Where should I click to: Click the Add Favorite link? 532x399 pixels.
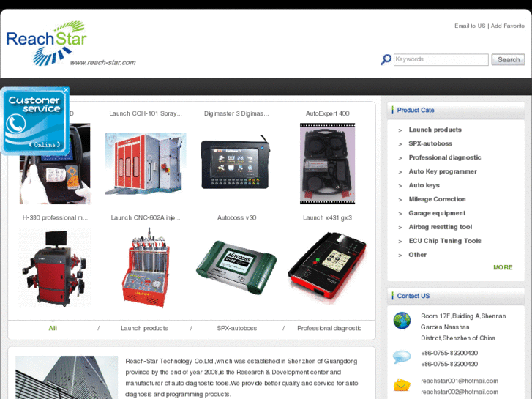click(507, 26)
